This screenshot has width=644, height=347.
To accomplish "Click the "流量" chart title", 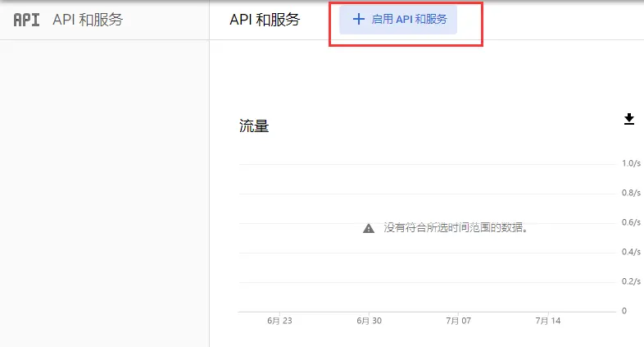I will (254, 126).
